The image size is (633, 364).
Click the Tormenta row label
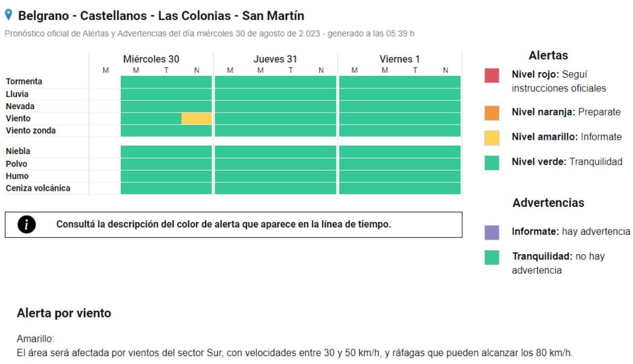(x=24, y=82)
